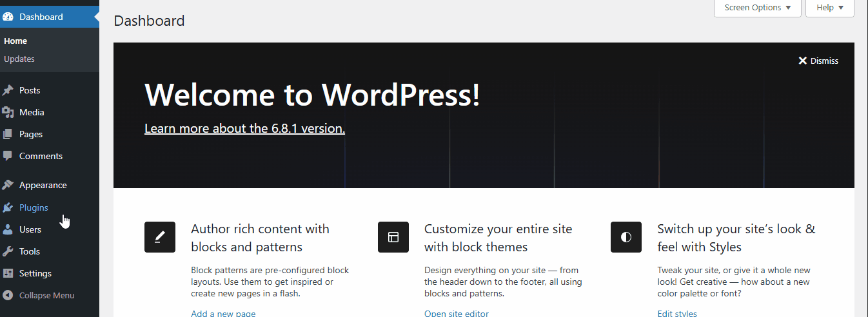Click the Tweak your site paragraph
868x317 pixels.
pos(734,282)
